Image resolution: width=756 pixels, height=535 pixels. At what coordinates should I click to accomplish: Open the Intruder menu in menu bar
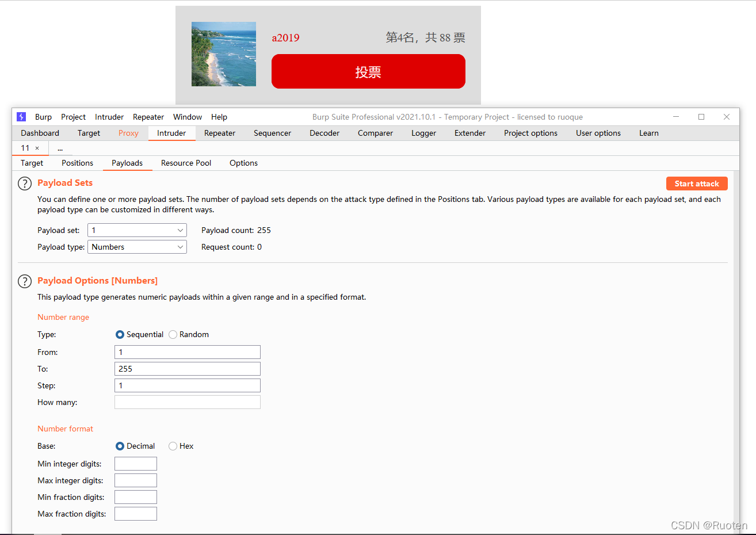pos(109,117)
